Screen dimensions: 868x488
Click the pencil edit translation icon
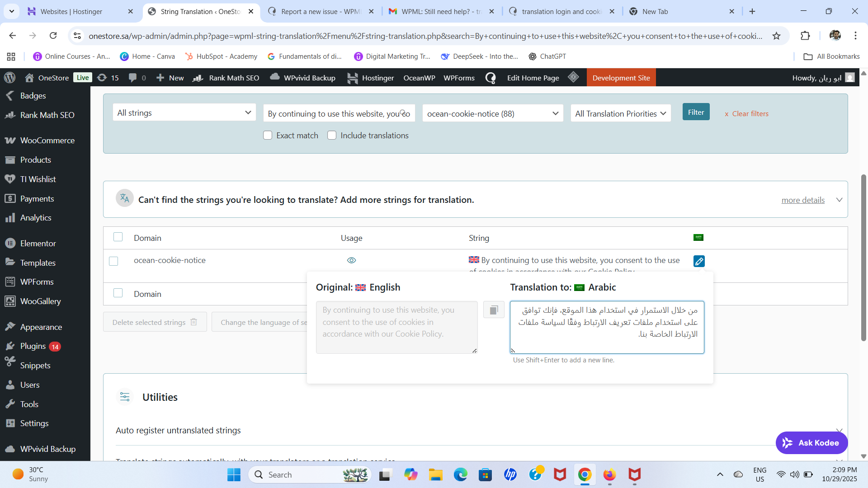[698, 261]
